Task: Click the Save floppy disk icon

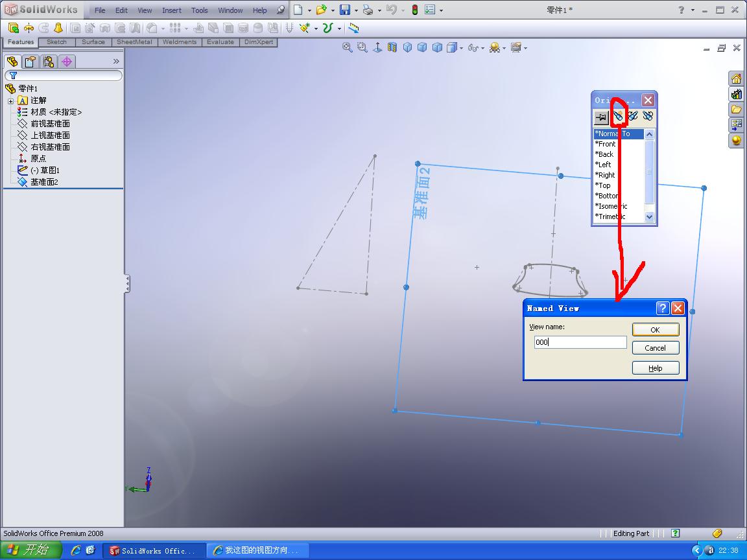Action: [345, 10]
